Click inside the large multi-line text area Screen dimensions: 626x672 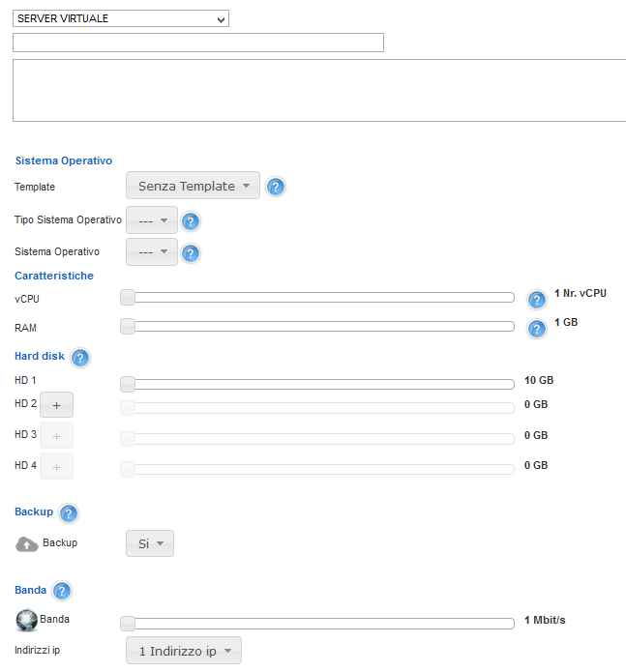click(319, 90)
